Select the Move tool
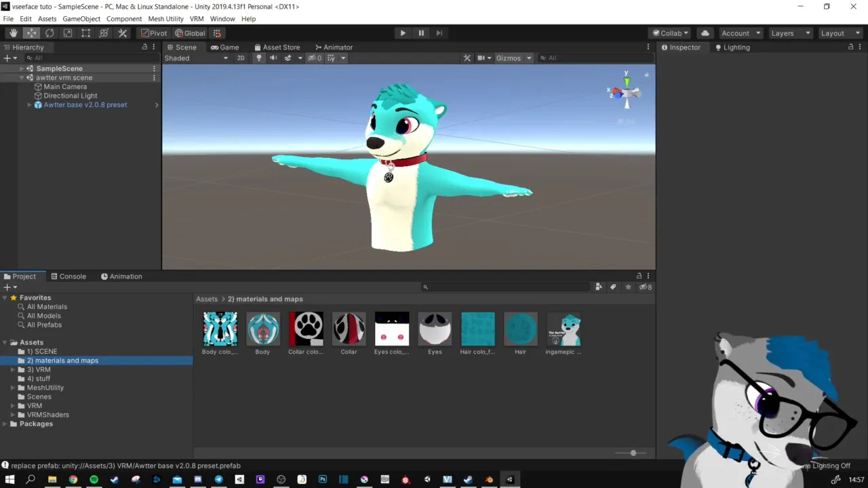Image resolution: width=868 pixels, height=488 pixels. pos(32,33)
